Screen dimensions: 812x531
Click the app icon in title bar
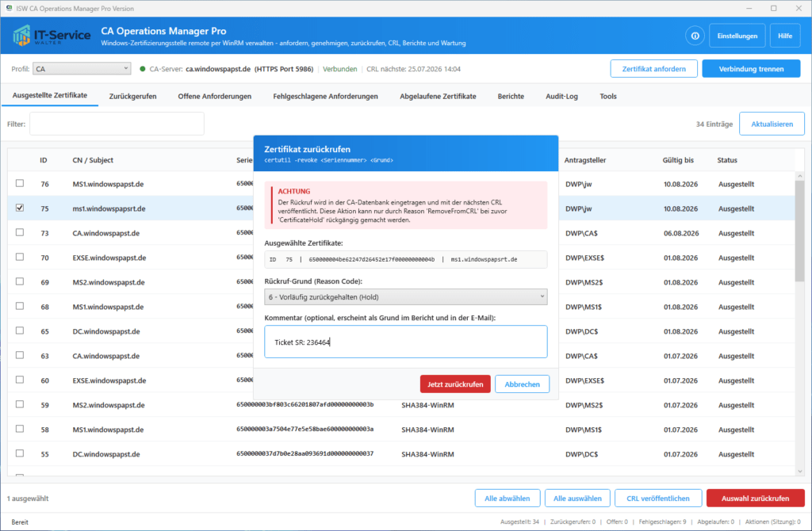9,8
